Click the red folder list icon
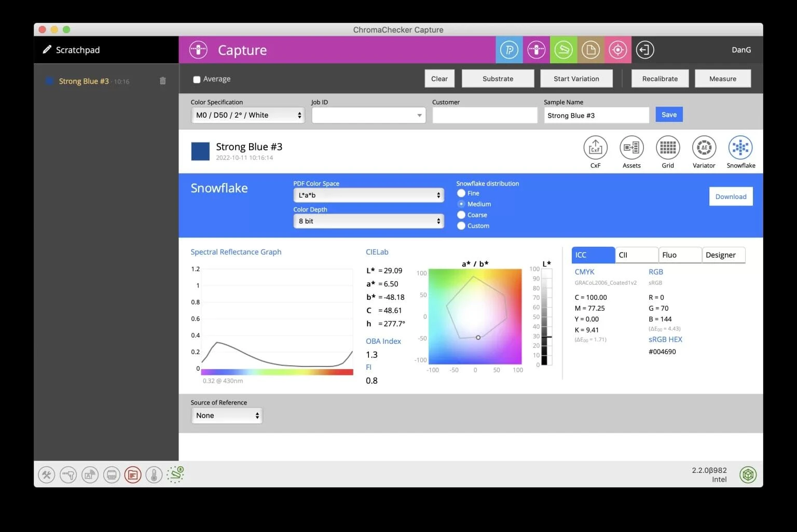This screenshot has height=532, width=797. click(133, 474)
